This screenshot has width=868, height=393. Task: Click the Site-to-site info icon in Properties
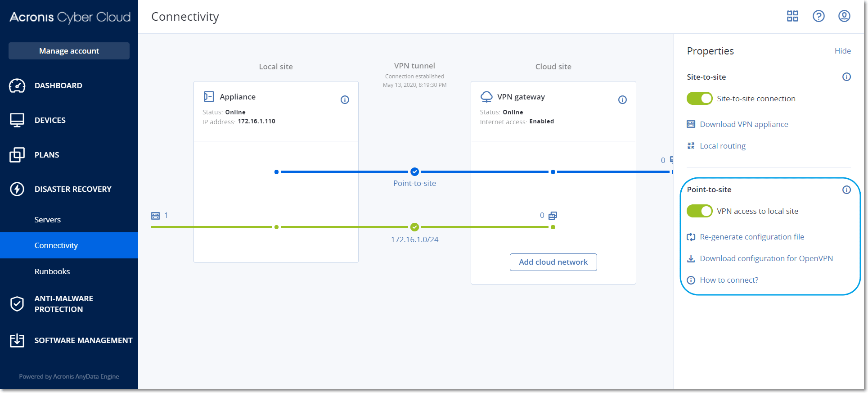(x=846, y=77)
